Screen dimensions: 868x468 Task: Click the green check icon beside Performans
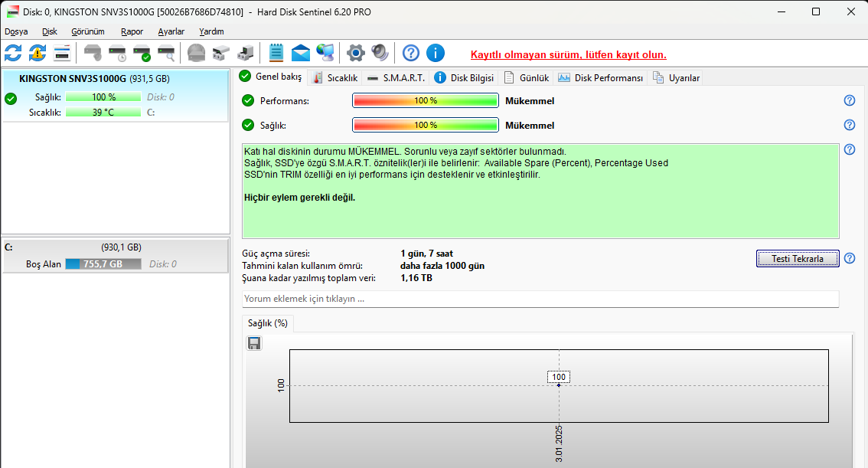[248, 100]
